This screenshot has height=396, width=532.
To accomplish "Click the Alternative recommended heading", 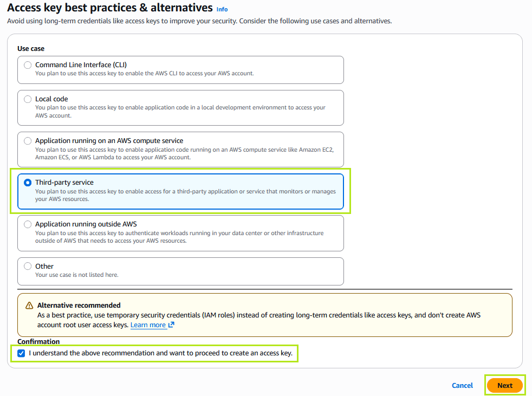I will 79,306.
